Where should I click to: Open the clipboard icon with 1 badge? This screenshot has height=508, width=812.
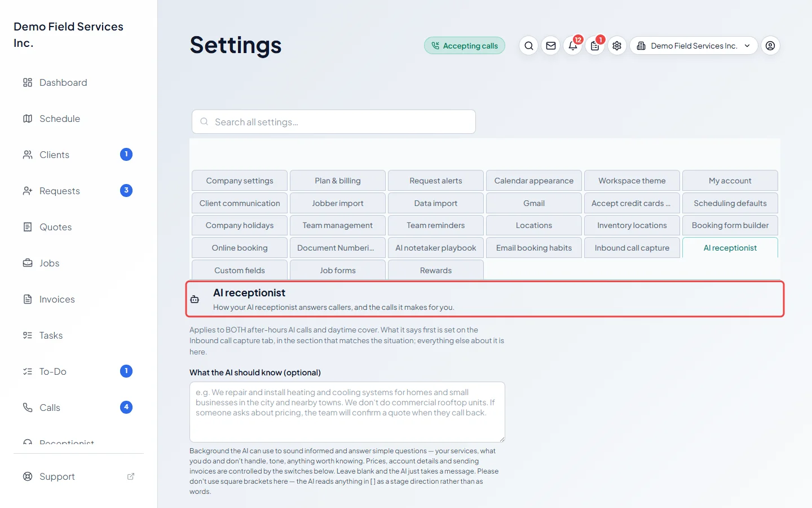(x=595, y=46)
